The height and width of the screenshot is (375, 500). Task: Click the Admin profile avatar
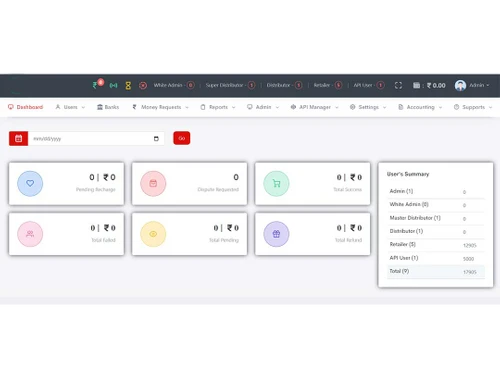(460, 85)
